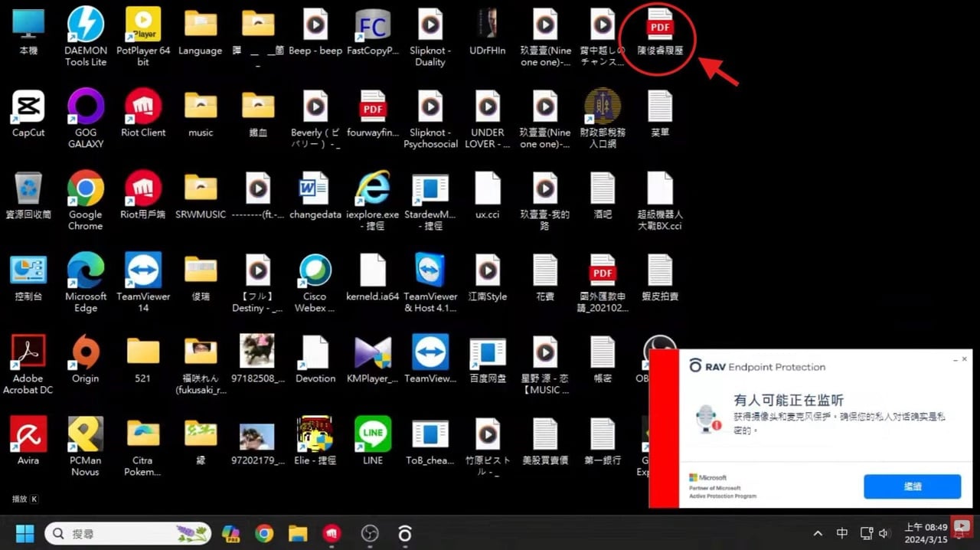Screen dimensions: 980x550
Task: Expand the hidden system tray icons chevron
Action: tap(818, 534)
